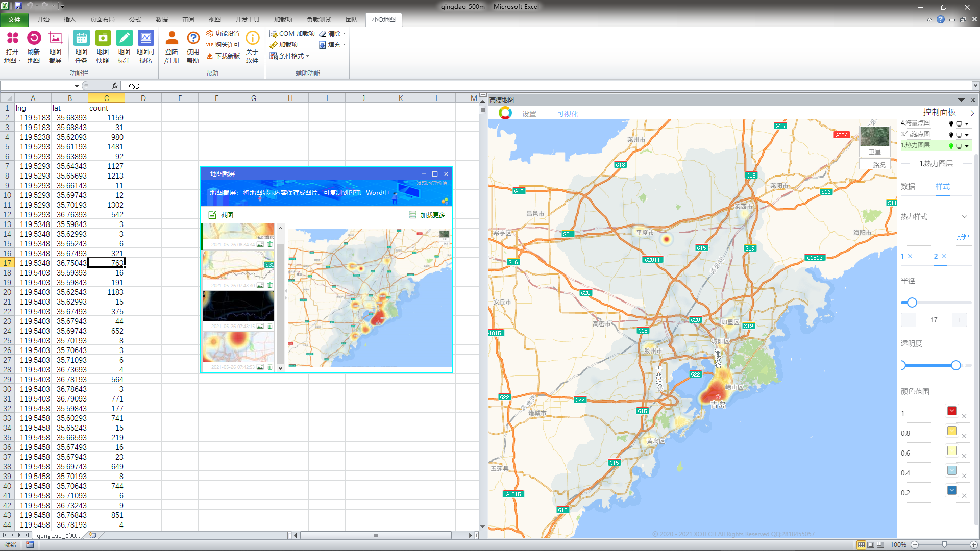980x551 pixels.
Task: Open 使用帮助 help icon
Action: [193, 38]
